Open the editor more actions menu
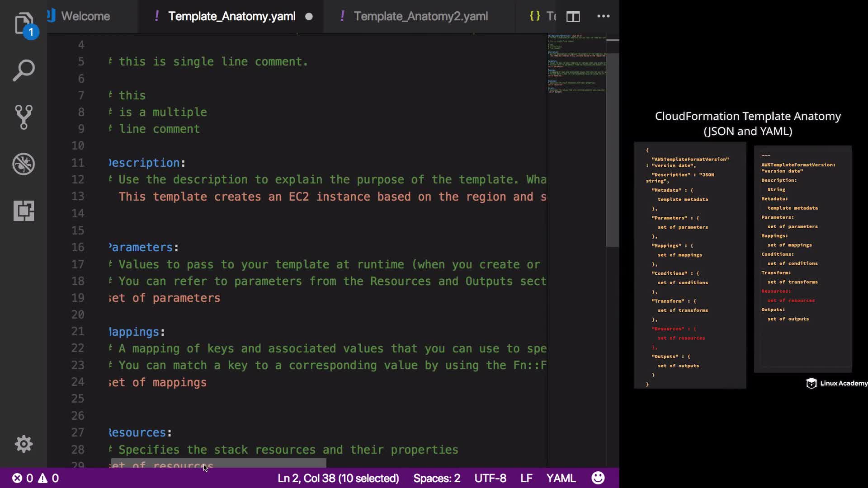 603,17
